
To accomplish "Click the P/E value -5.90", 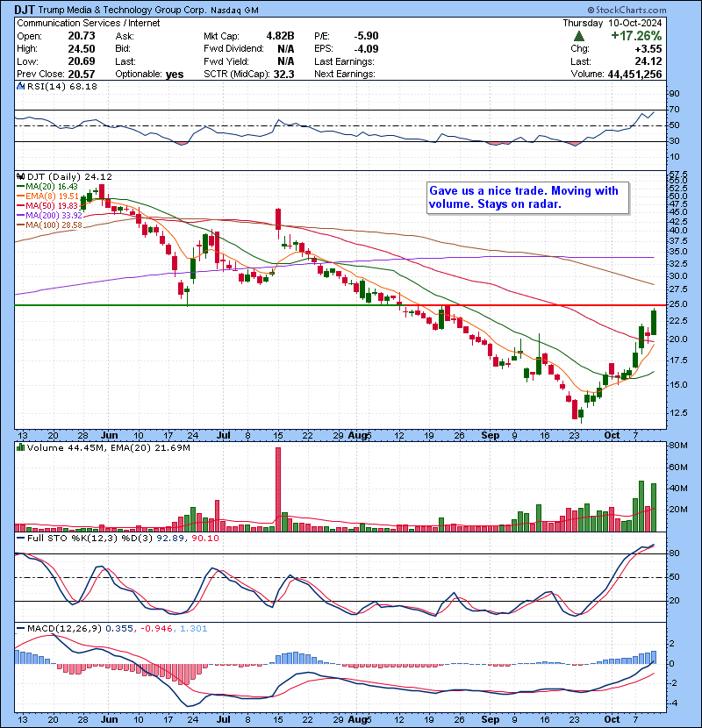I will pyautogui.click(x=366, y=36).
